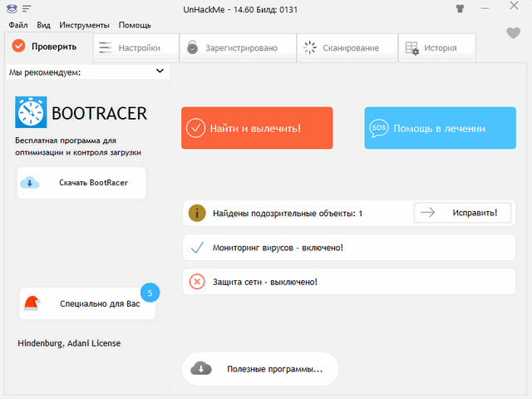Open the Hindenburg, Adani License link
The height and width of the screenshot is (399, 532).
point(69,342)
